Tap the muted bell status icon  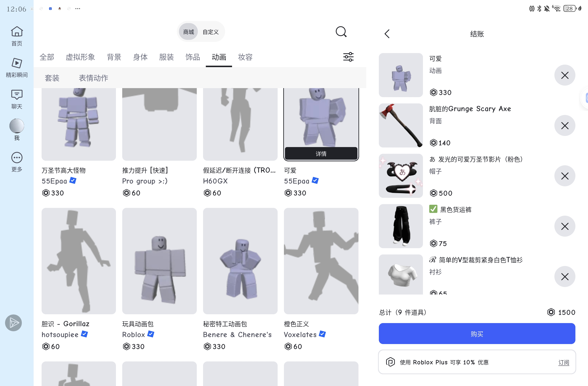pos(547,8)
